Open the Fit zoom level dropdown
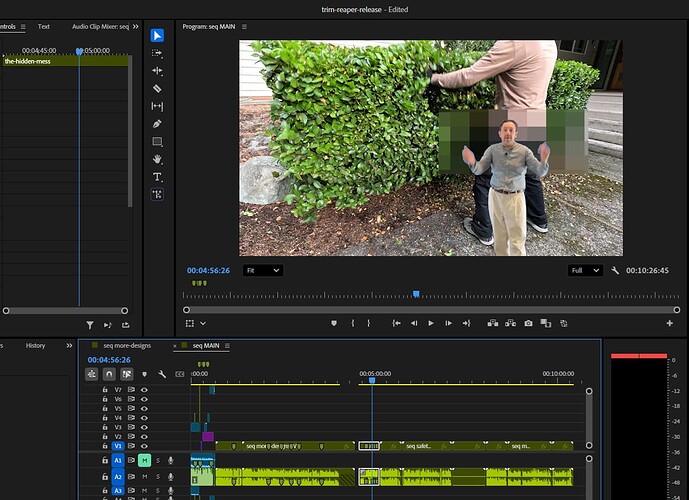689x500 pixels. click(263, 270)
